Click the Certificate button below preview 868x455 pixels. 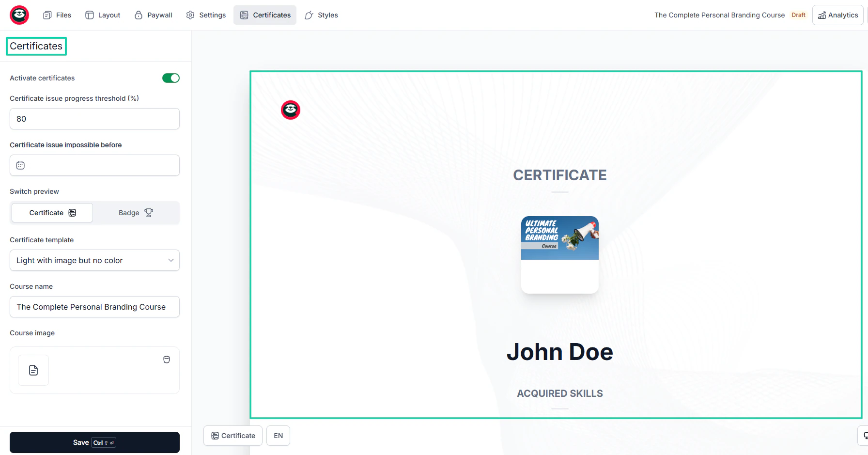(233, 436)
